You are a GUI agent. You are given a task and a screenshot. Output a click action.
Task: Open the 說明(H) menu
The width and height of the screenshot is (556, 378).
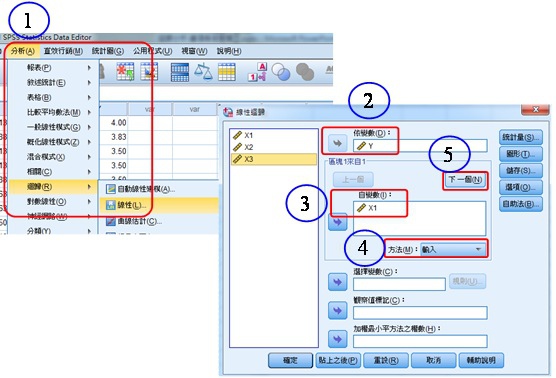[x=229, y=51]
